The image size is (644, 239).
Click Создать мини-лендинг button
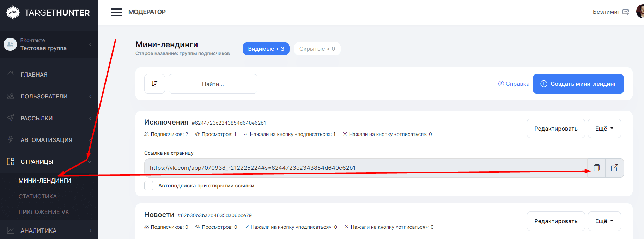pyautogui.click(x=578, y=84)
